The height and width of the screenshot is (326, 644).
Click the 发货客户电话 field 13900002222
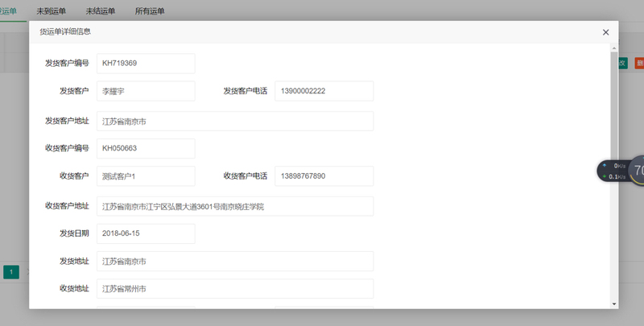point(324,91)
